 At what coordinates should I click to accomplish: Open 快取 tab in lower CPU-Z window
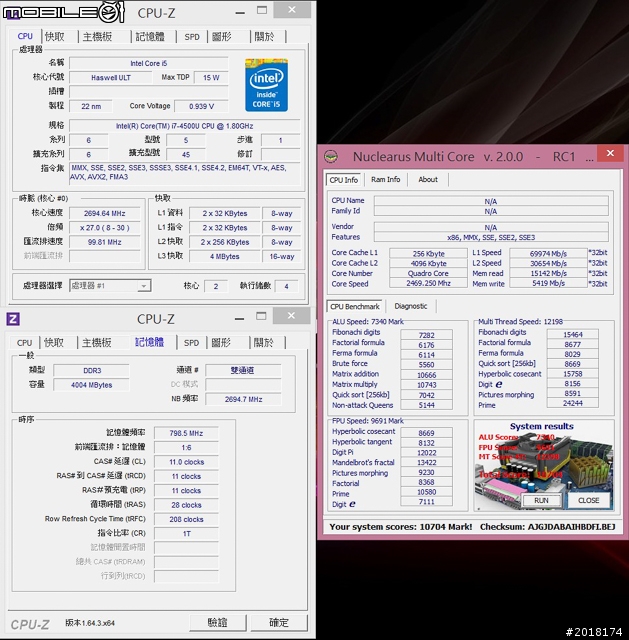tap(54, 343)
